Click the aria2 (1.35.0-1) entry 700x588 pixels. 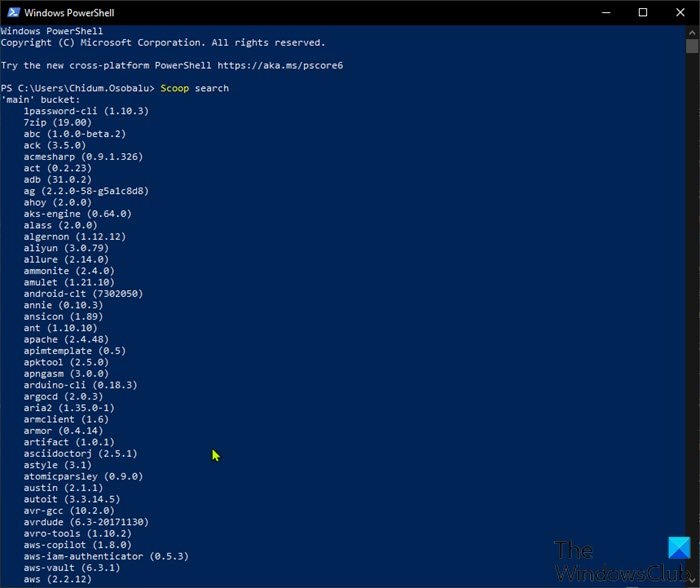[x=69, y=408]
